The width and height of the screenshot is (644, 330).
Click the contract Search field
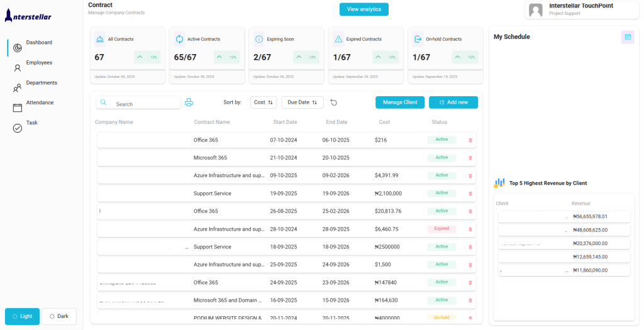pyautogui.click(x=145, y=104)
